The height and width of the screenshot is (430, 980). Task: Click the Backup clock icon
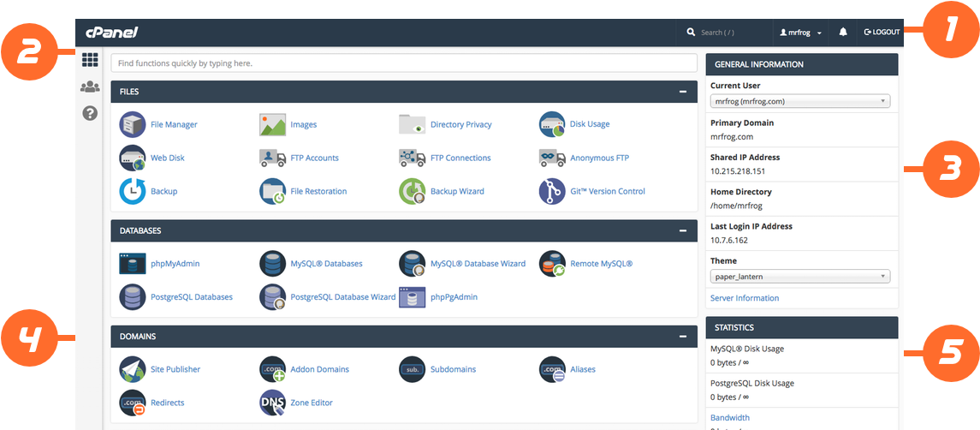(x=132, y=192)
